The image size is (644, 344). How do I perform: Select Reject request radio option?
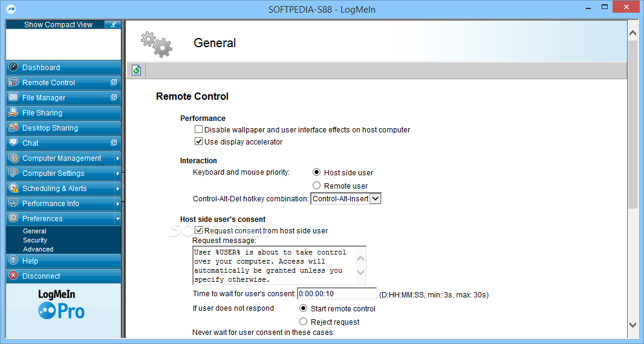click(303, 322)
